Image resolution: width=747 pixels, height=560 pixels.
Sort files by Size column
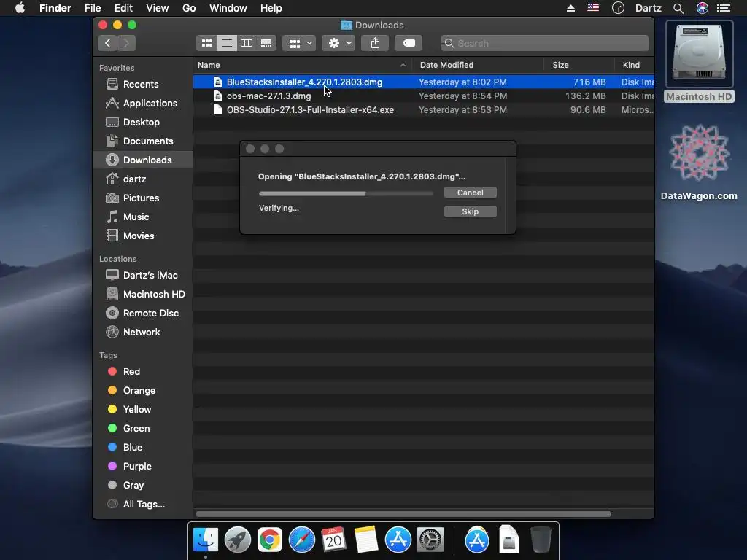(578, 65)
